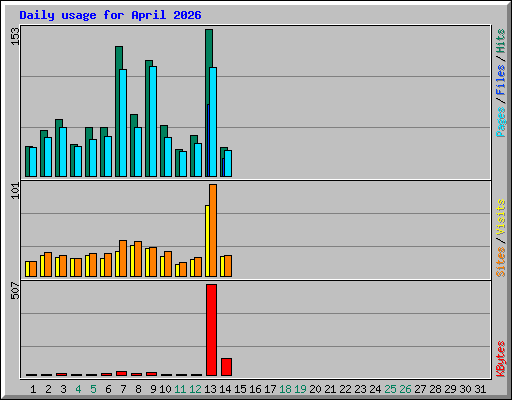This screenshot has height=400, width=512.
Task: Click green day 11 on the x-axis
Action: coord(180,389)
